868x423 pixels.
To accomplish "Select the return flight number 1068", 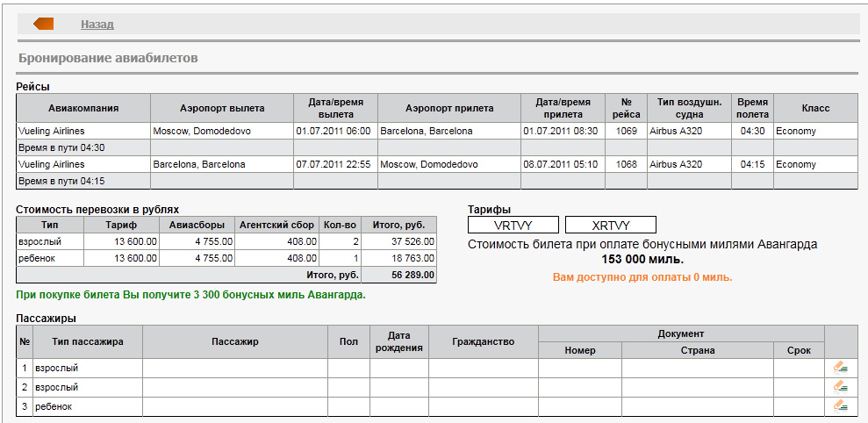I will pos(626,164).
